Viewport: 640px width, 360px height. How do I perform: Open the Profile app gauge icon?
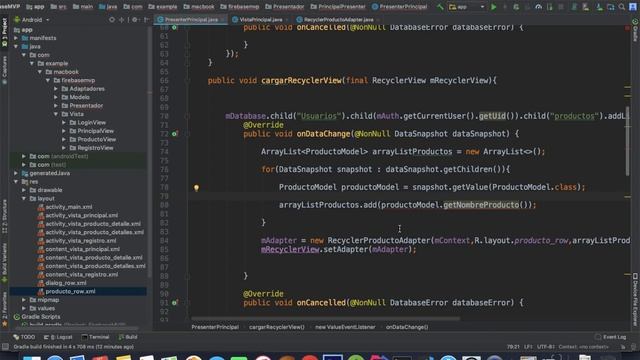pyautogui.click(x=538, y=7)
